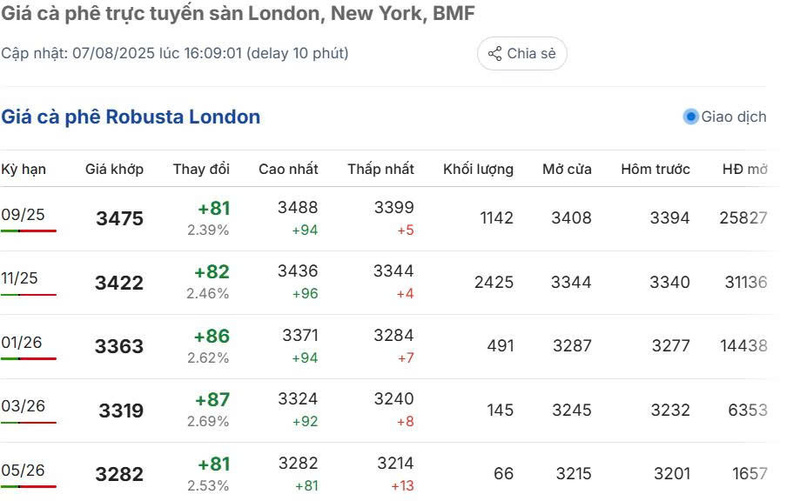Click the Mở cửa column header
This screenshot has width=800, height=501.
pos(567,169)
